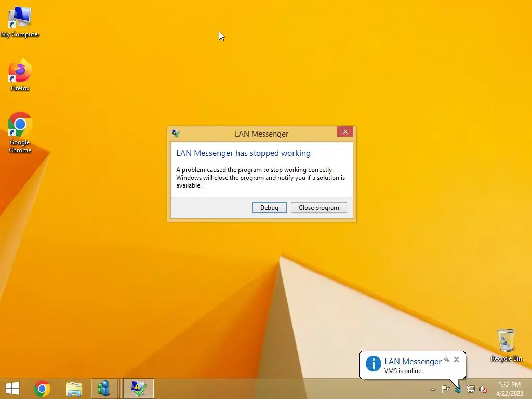This screenshot has width=532, height=399.
Task: Open the Recycle Bin icon
Action: click(x=506, y=345)
